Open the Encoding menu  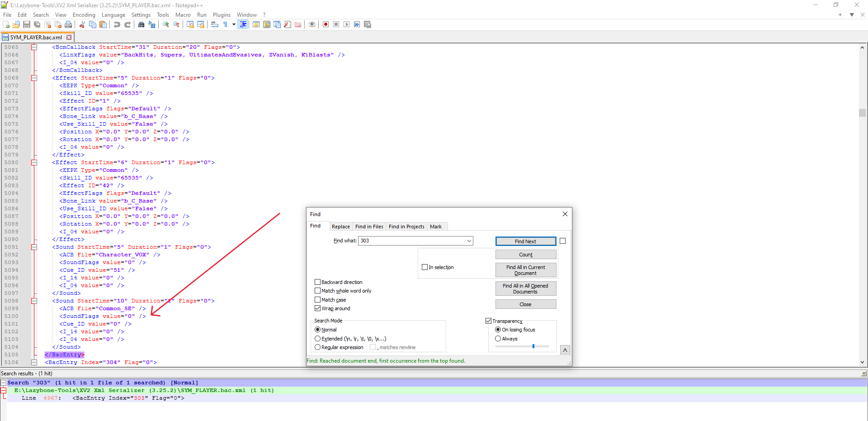tap(84, 15)
